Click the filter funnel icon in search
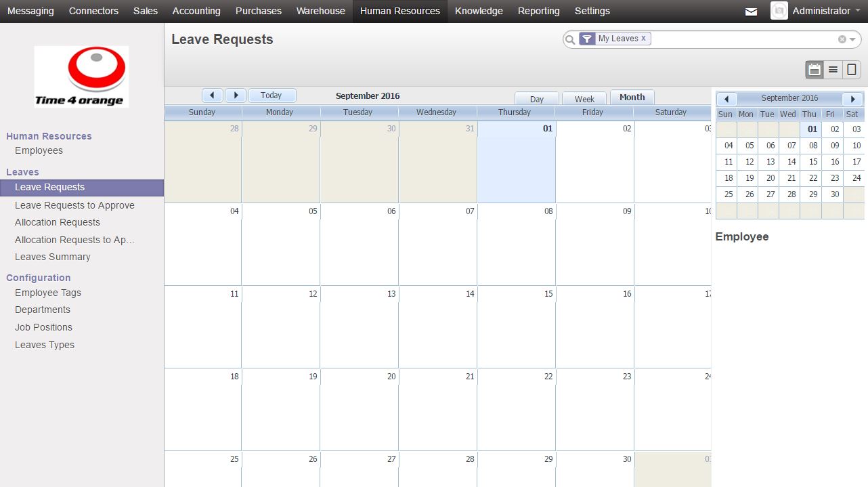The width and height of the screenshot is (868, 487). [587, 39]
